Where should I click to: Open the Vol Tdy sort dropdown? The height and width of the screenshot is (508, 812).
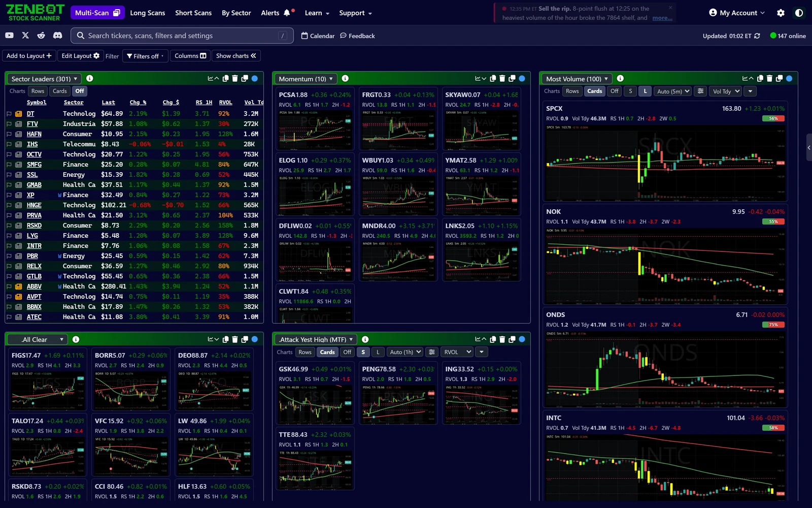725,91
